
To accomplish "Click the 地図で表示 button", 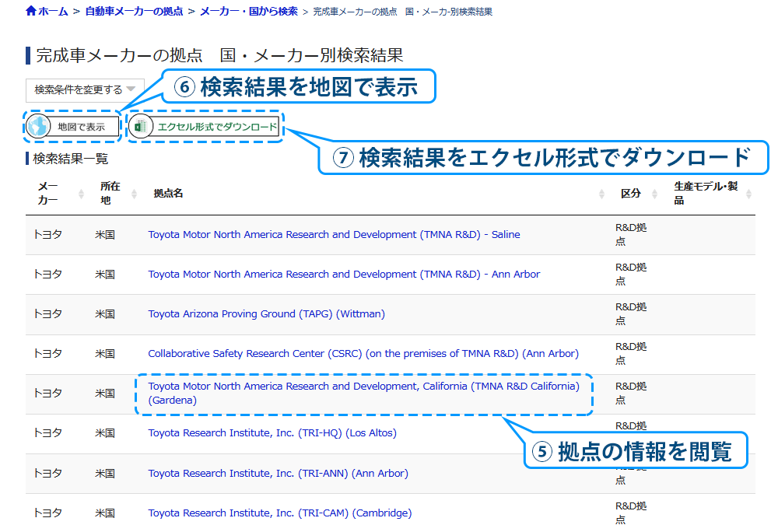I will point(72,127).
